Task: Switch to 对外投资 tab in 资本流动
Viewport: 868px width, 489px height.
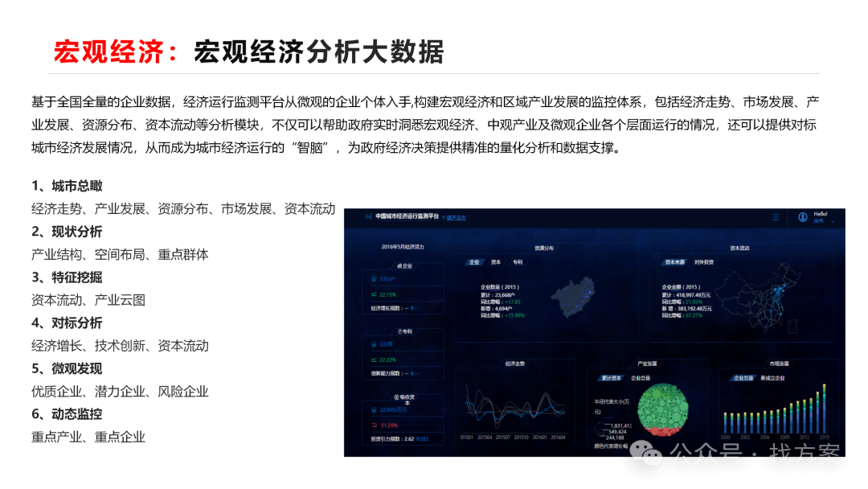Action: [x=704, y=262]
